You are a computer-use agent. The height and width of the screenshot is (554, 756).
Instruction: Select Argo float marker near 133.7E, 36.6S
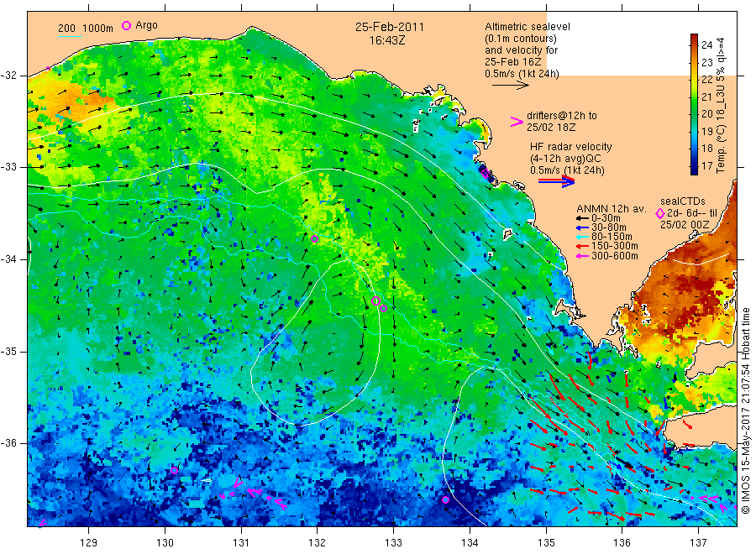(x=445, y=499)
